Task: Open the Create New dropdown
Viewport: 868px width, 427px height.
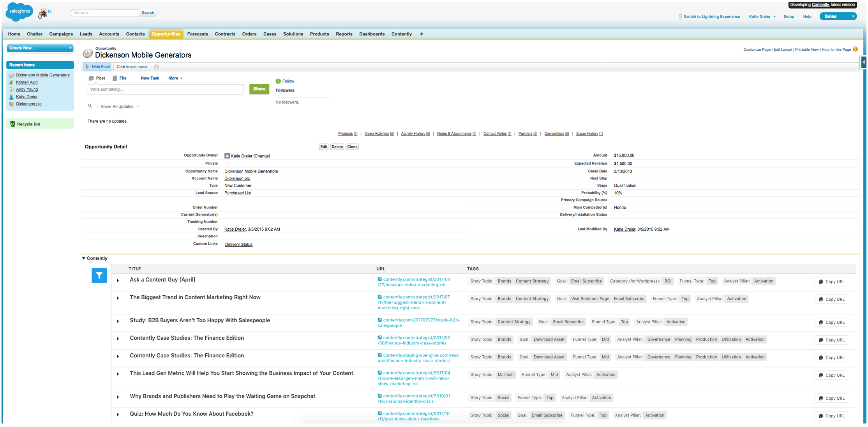Action: point(40,48)
